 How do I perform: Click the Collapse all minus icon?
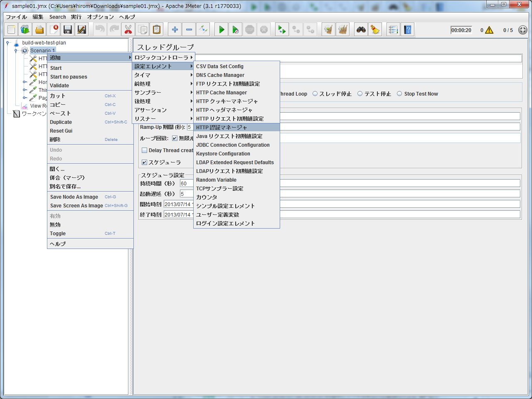pyautogui.click(x=189, y=30)
